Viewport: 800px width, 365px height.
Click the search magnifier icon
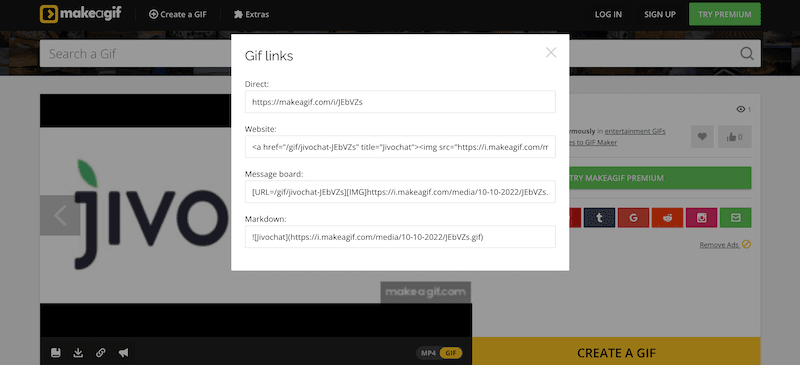coord(746,54)
